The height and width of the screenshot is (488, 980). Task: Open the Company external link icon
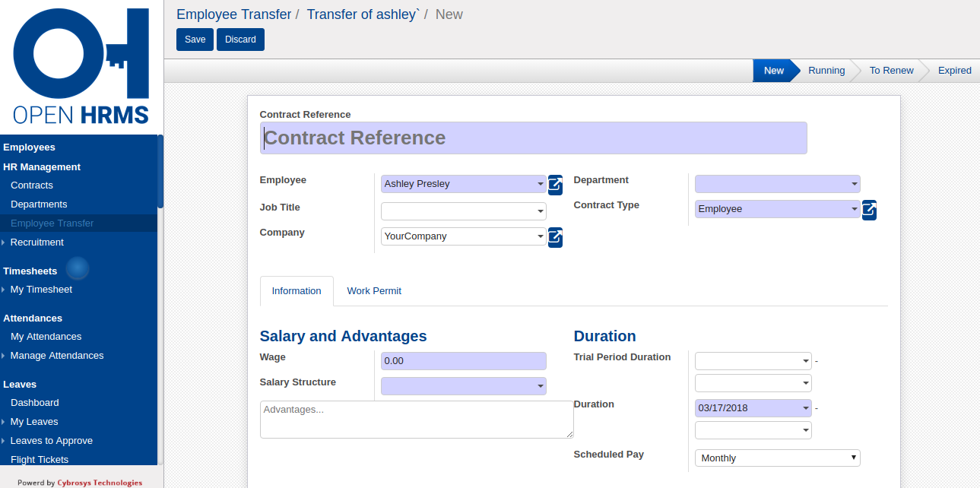[x=556, y=236]
